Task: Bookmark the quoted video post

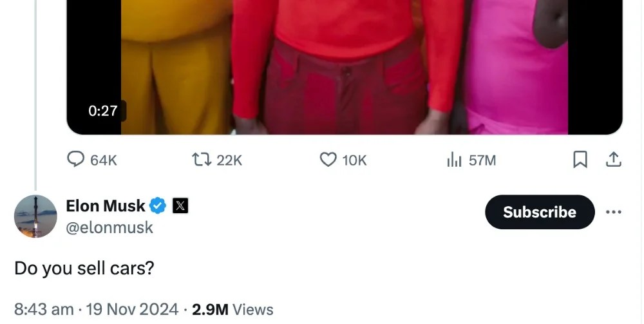Action: pyautogui.click(x=580, y=159)
